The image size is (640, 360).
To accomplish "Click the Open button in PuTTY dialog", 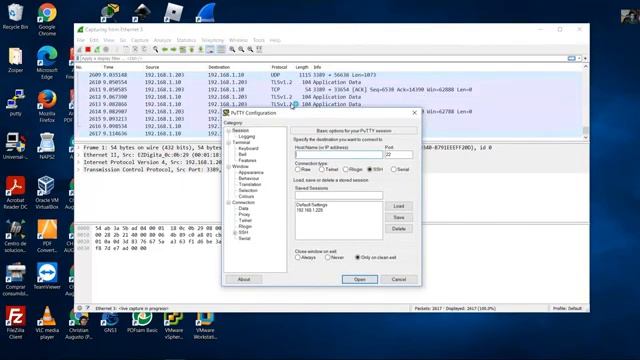I will 360,280.
